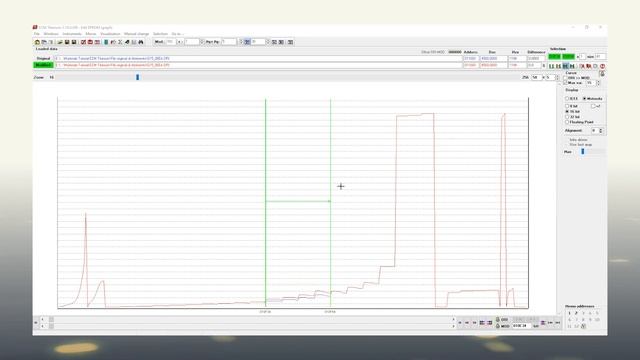
Task: Click the Original file path field
Action: (x=258, y=58)
